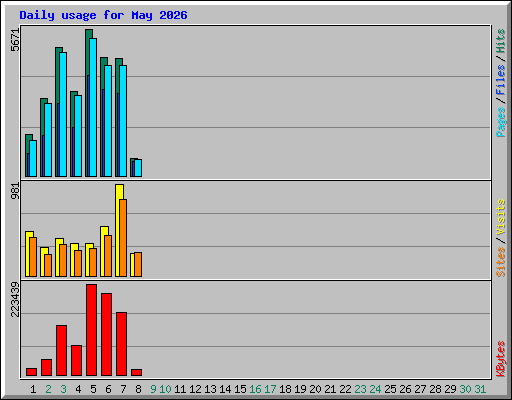Click day label 20 on the x-axis
Viewport: 512px width, 400px height.
[315, 389]
